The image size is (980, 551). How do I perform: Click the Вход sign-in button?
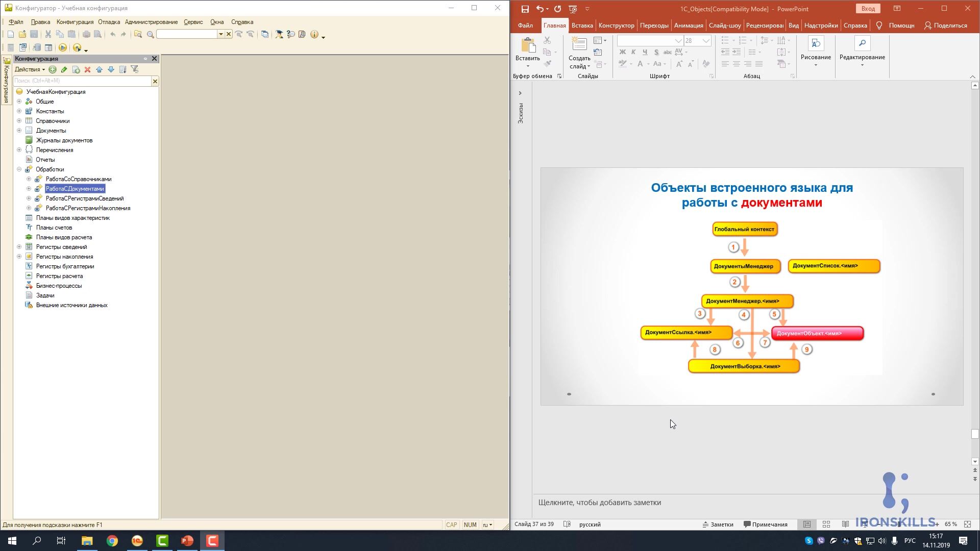(x=868, y=9)
